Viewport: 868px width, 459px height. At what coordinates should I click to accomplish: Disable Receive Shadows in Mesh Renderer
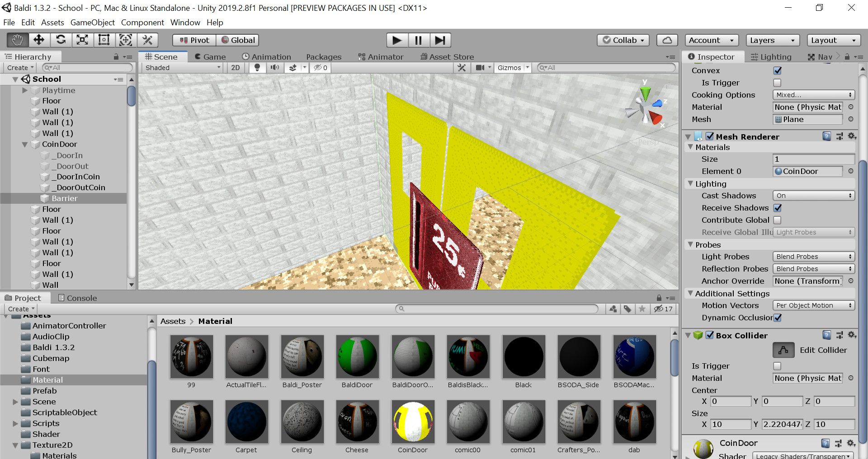[x=778, y=208]
